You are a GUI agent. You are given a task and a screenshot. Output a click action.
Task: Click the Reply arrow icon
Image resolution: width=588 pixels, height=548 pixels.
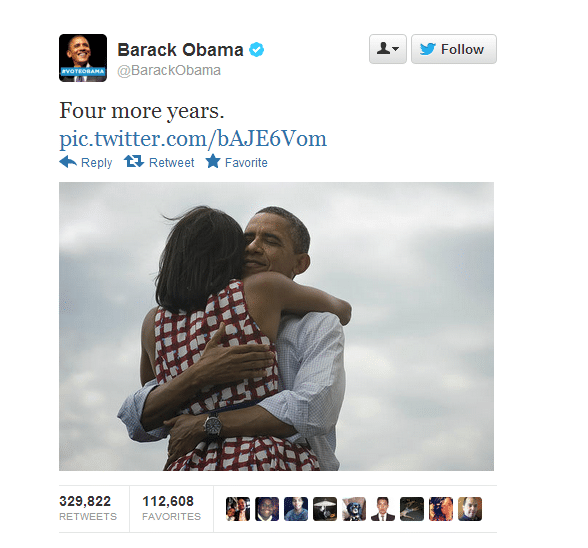[68, 162]
